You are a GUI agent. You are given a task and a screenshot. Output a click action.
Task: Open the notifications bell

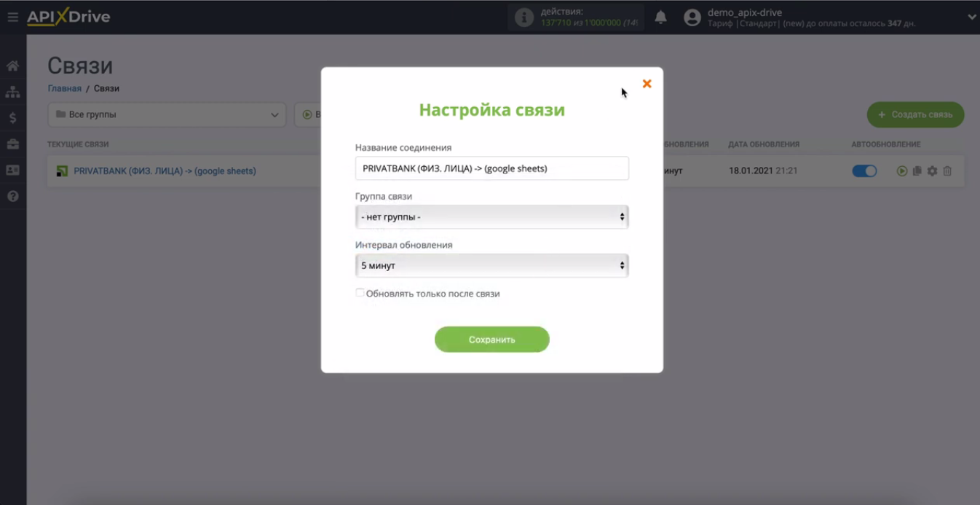pyautogui.click(x=660, y=17)
